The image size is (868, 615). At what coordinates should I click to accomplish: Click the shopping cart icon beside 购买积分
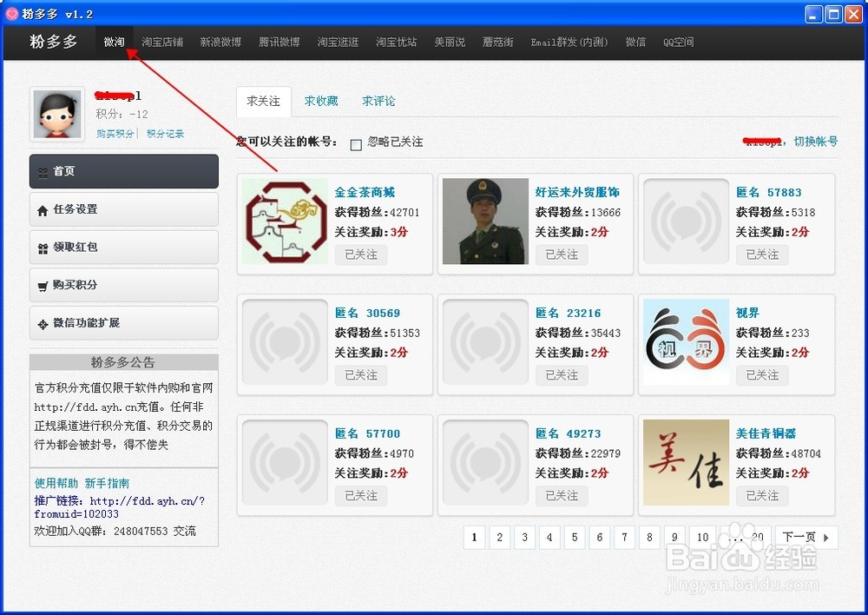tap(43, 286)
